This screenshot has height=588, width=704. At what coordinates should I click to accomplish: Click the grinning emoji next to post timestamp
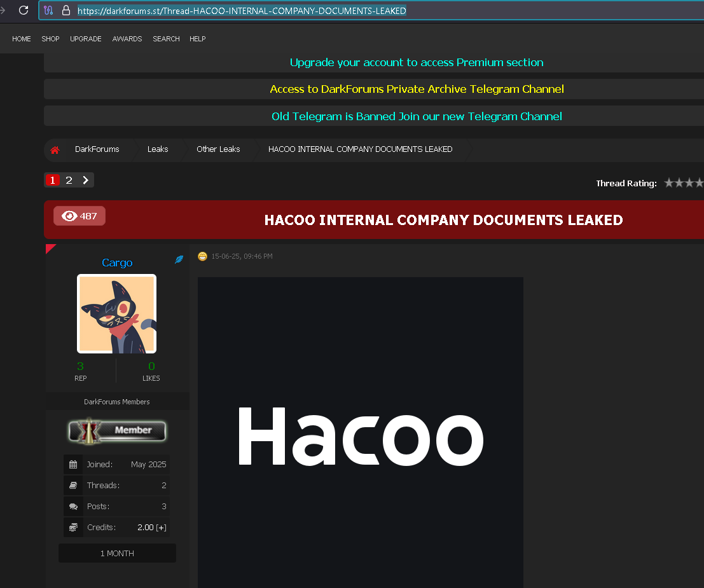pos(202,256)
